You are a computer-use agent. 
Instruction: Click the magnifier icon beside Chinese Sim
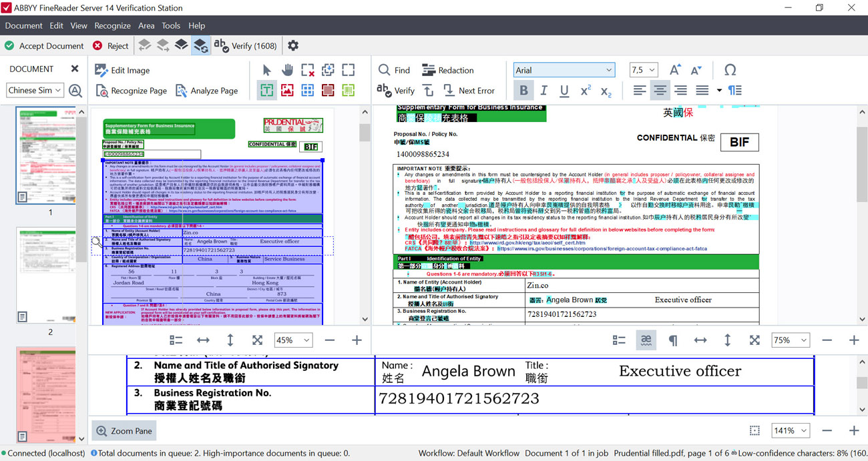point(75,90)
